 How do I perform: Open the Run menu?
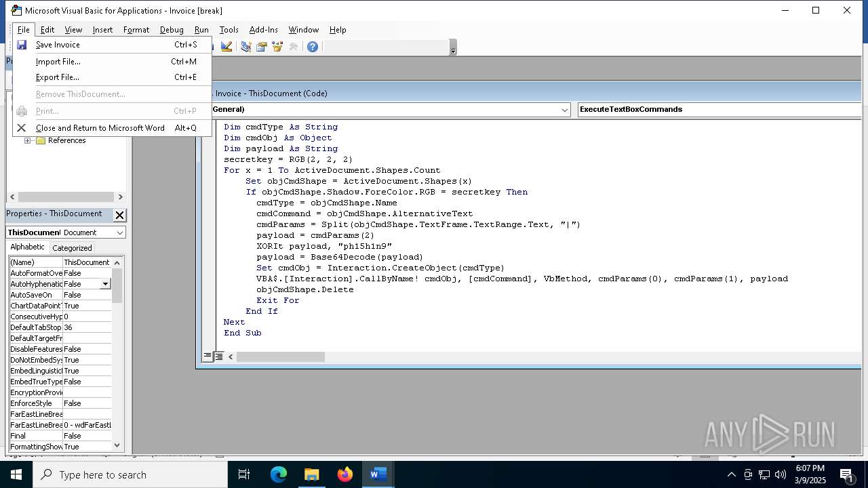(x=201, y=30)
